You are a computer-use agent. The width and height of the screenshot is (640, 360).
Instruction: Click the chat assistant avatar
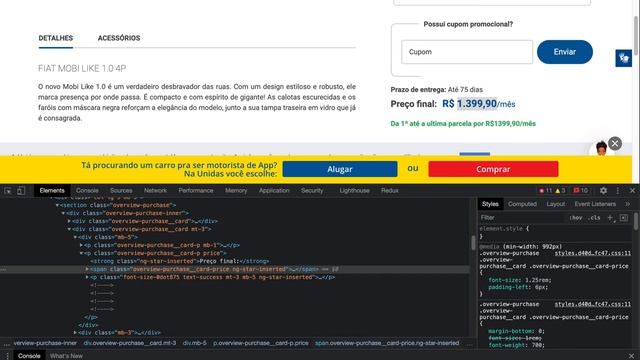pos(601,148)
